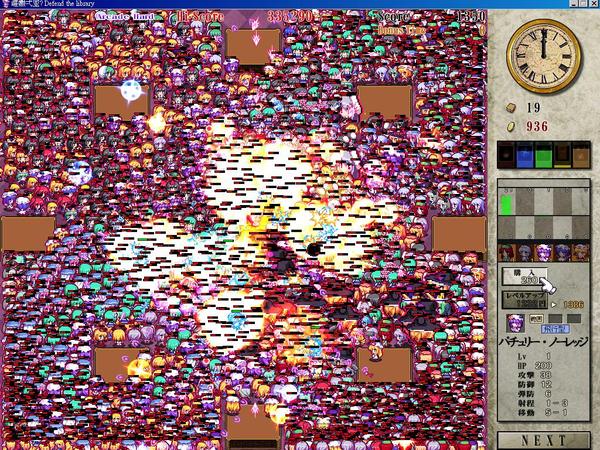This screenshot has width=600, height=450.
Task: Pick the green spell book card
Action: tap(543, 155)
